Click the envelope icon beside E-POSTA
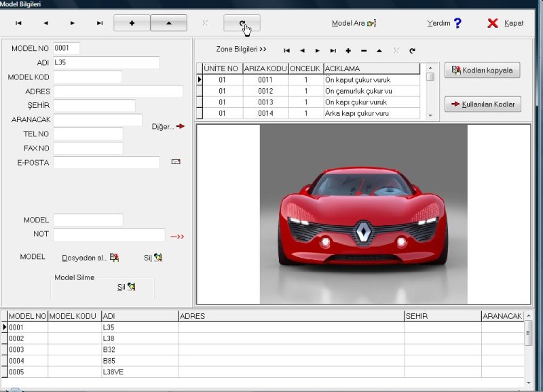The width and height of the screenshot is (543, 392). pyautogui.click(x=176, y=161)
